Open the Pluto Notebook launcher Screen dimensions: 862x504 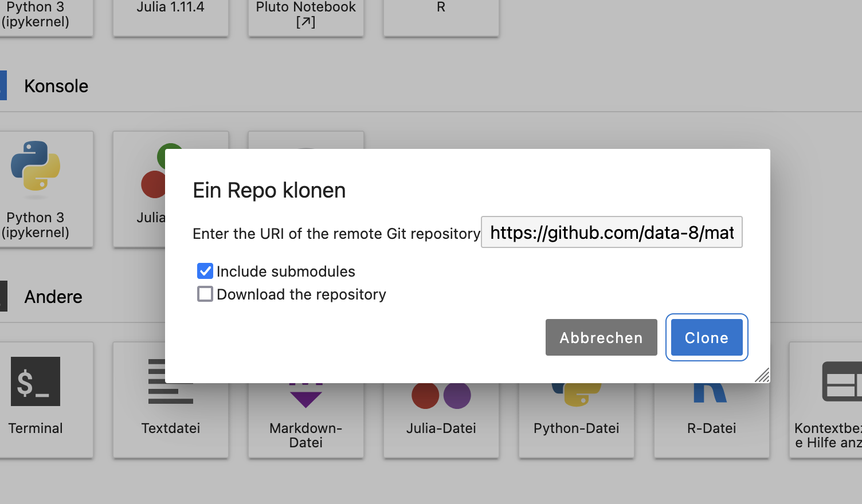point(306,18)
